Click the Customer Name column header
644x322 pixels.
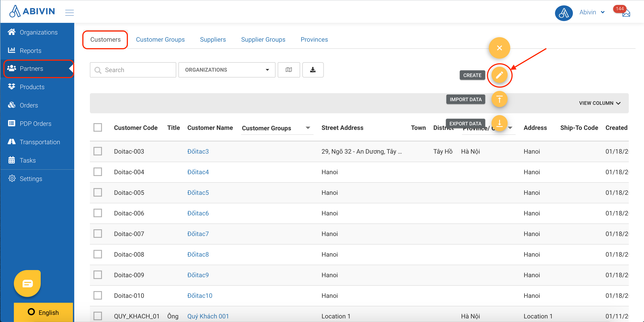(x=210, y=127)
